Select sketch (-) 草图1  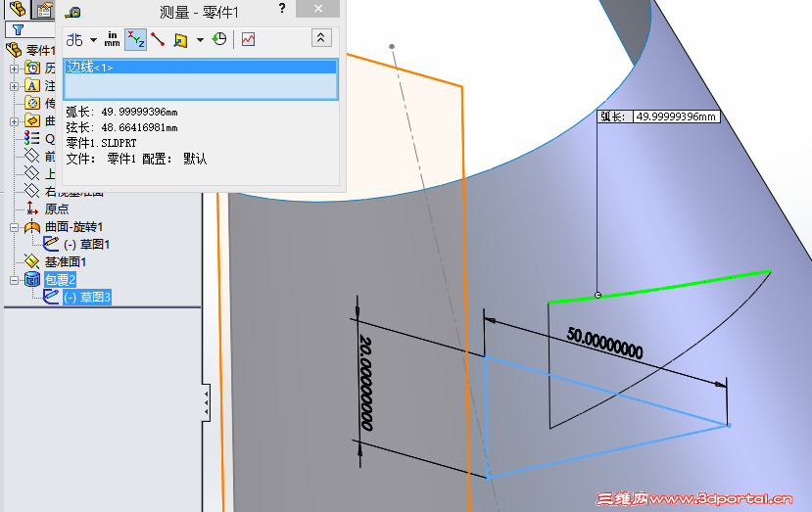pos(86,245)
